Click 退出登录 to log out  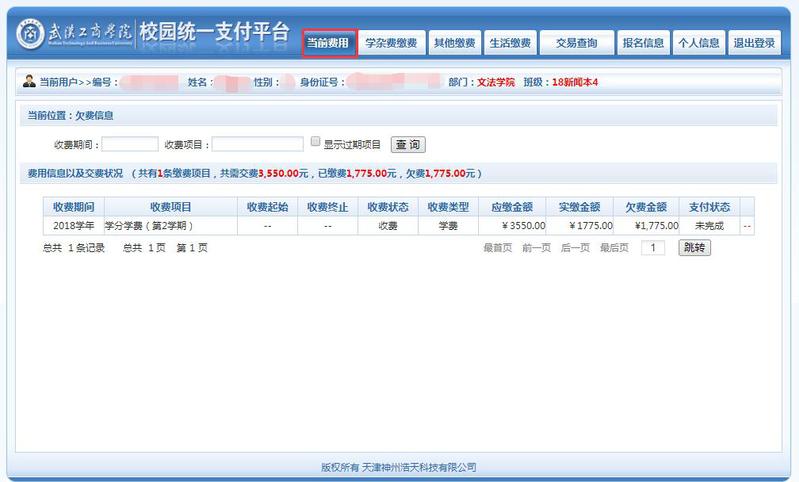click(753, 43)
